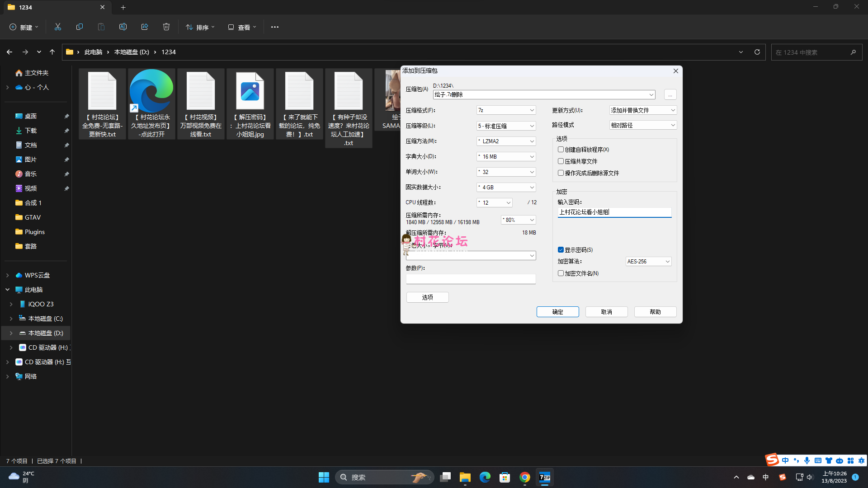Refresh the current folder view
This screenshot has width=868, height=488.
click(x=757, y=52)
